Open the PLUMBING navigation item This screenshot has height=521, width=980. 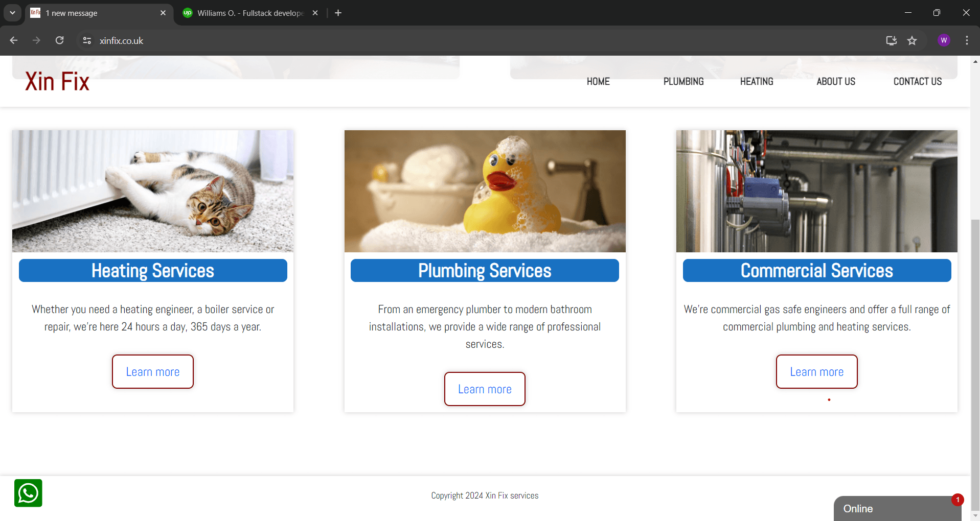click(683, 82)
